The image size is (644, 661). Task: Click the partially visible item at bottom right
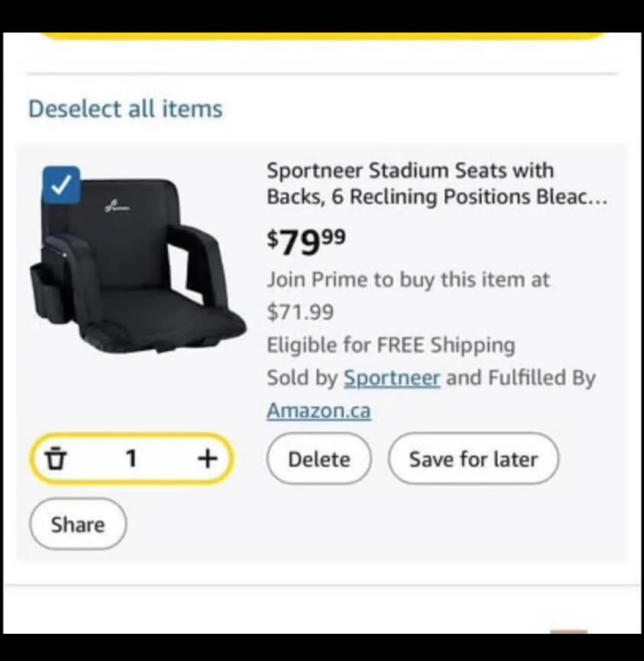tap(569, 633)
